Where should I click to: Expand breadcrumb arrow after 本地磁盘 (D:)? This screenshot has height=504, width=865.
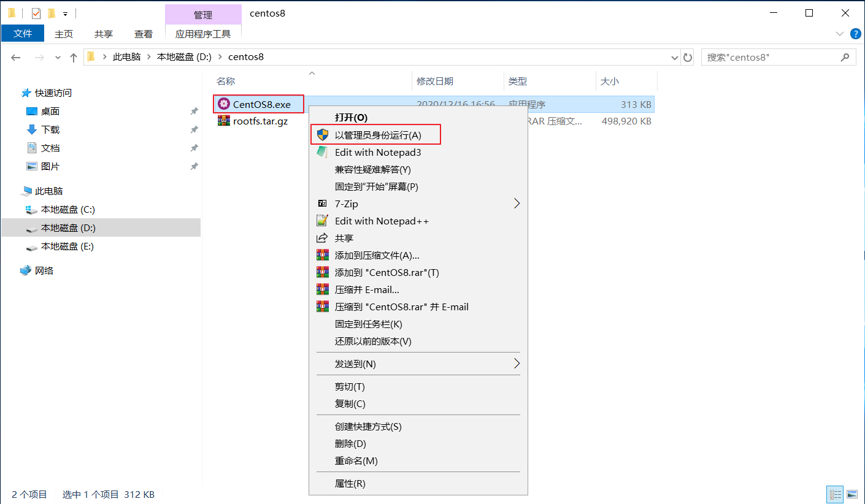pos(220,57)
